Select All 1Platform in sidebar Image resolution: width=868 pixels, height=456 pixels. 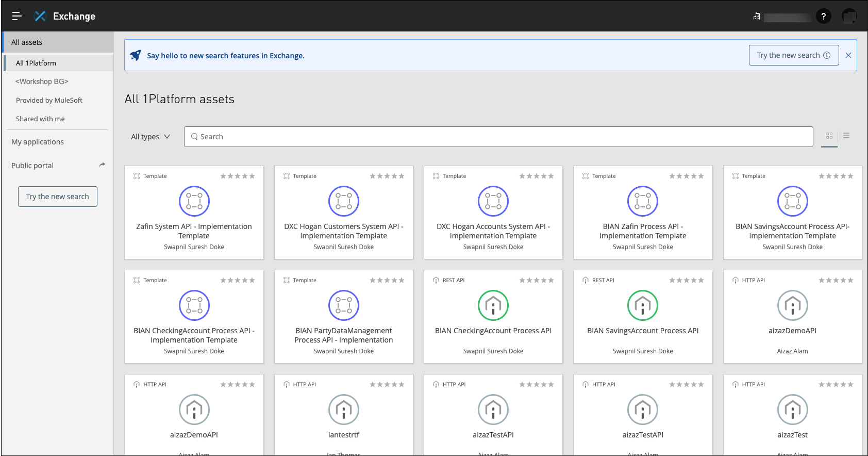(x=58, y=63)
